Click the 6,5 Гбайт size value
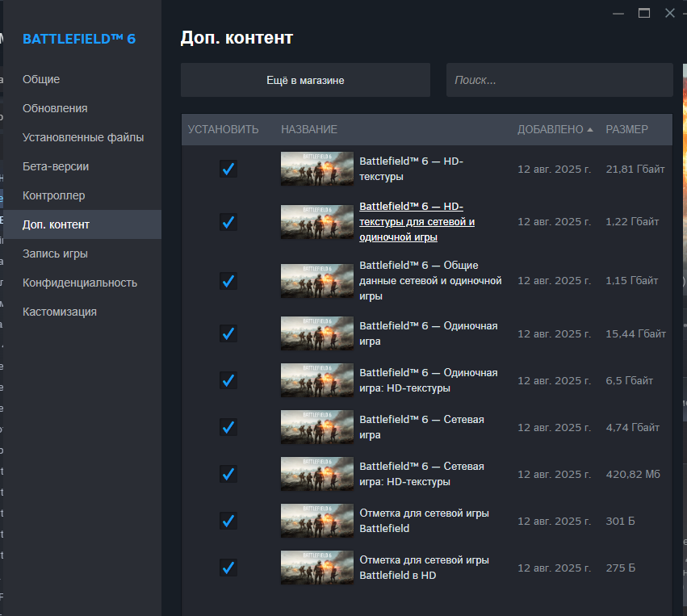The width and height of the screenshot is (687, 616). (x=629, y=381)
